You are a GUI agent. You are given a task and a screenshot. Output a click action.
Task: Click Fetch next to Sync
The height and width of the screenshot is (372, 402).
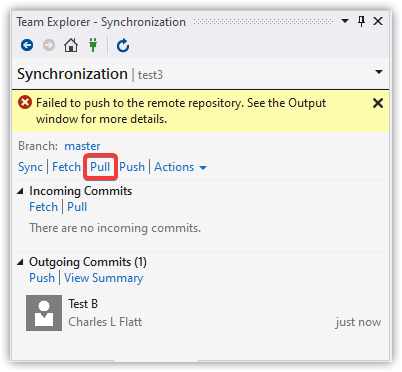click(x=66, y=167)
